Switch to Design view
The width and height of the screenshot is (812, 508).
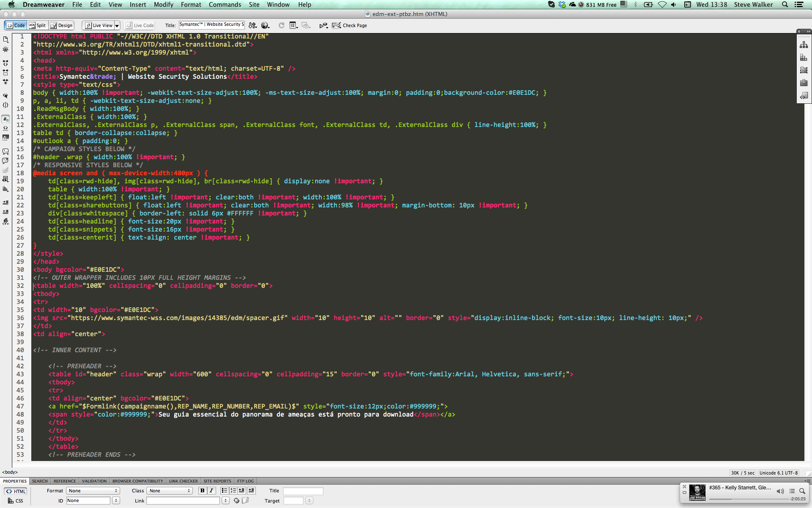click(x=61, y=25)
